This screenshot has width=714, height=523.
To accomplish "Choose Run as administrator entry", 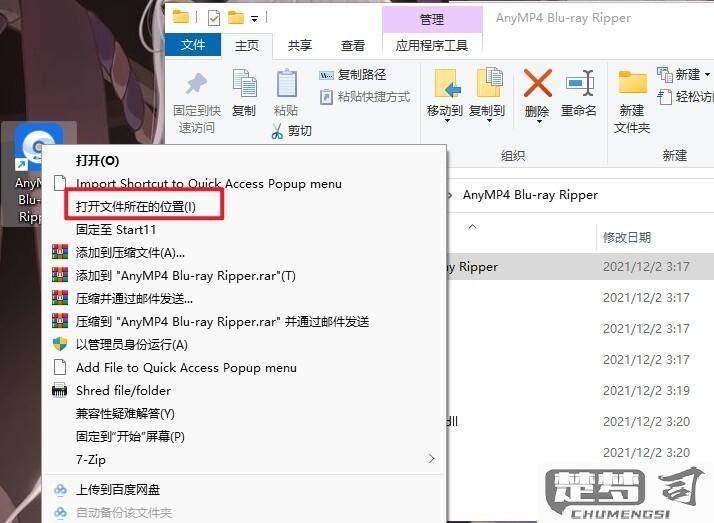I will (245, 345).
